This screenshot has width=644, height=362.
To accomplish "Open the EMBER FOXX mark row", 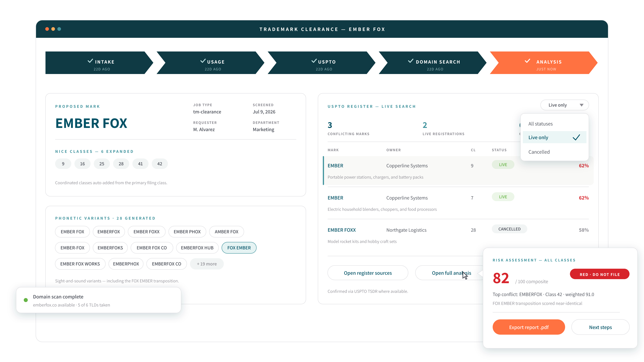I will tap(458, 235).
